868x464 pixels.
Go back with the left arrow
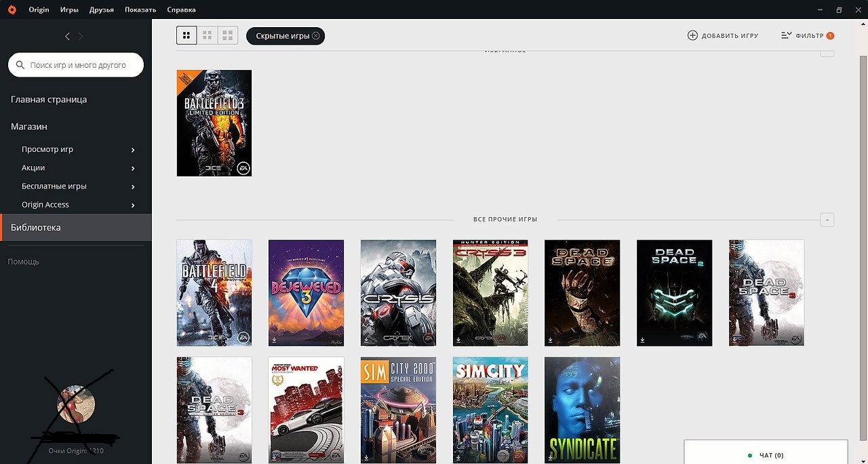click(x=67, y=36)
